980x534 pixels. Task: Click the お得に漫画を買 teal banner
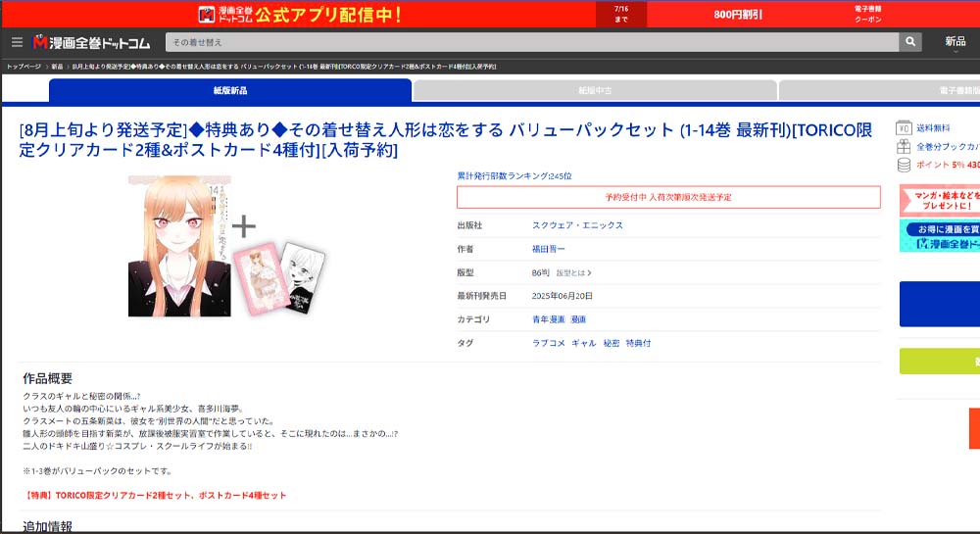(940, 236)
